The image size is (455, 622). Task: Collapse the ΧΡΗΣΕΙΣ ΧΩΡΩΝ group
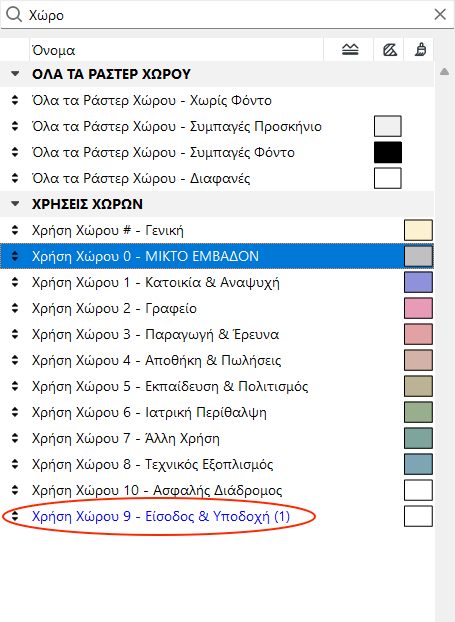tap(15, 204)
